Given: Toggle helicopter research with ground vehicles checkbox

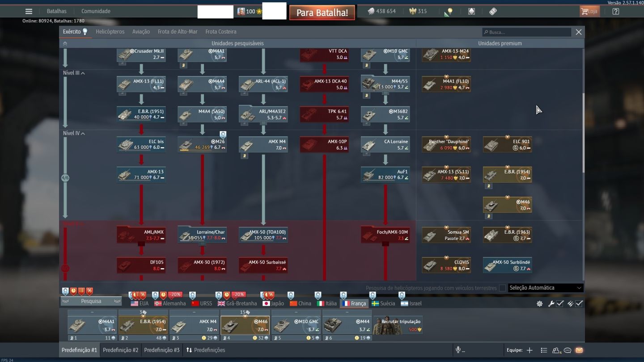Looking at the screenshot, I should 502,288.
